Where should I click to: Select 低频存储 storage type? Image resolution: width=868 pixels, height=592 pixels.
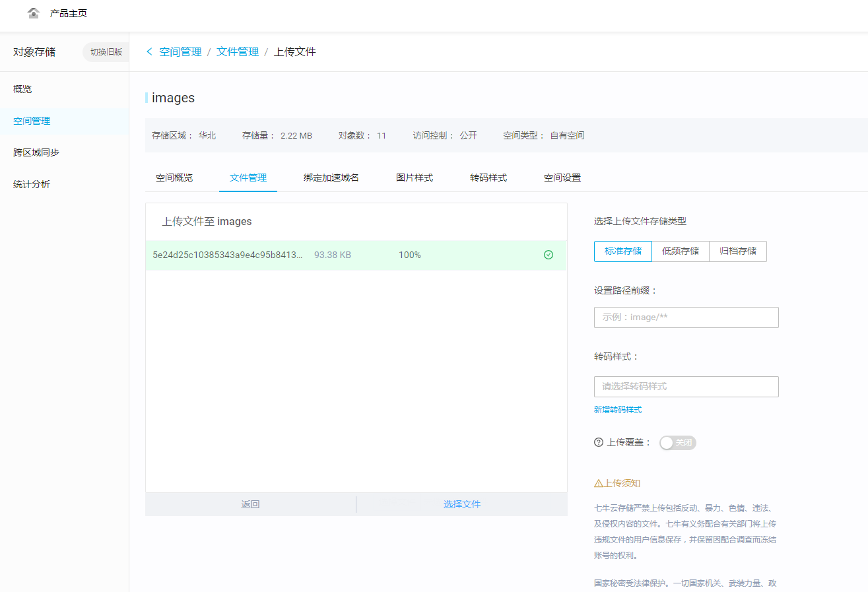pos(681,251)
